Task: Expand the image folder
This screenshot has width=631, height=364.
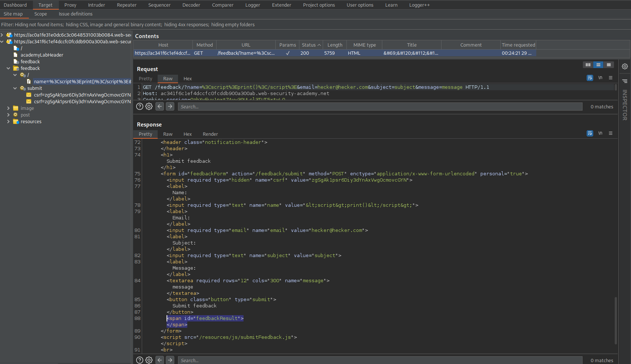Action: [x=8, y=108]
